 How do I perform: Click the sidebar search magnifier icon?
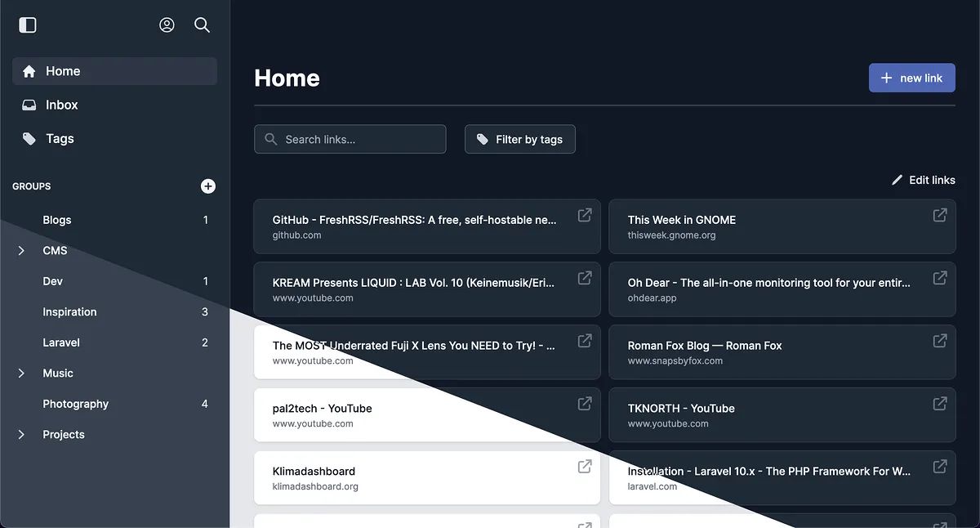(x=203, y=25)
